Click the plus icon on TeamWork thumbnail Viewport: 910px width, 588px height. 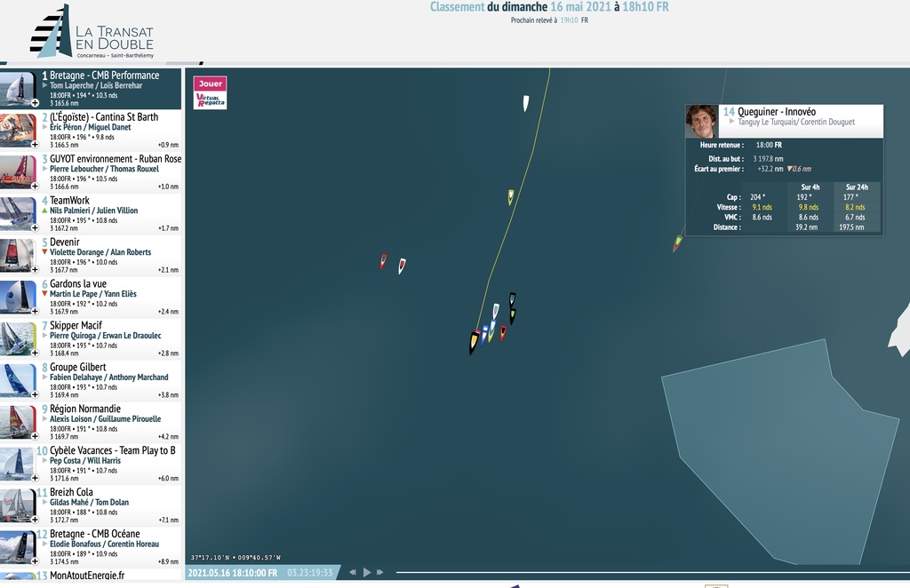tap(35, 228)
